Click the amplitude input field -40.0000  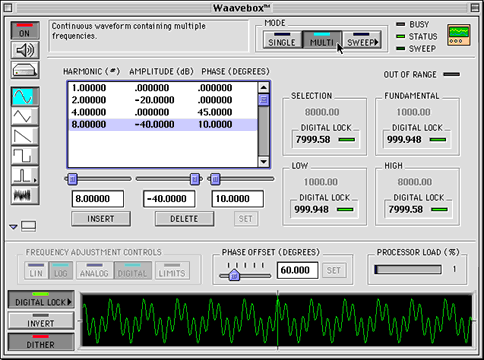click(x=169, y=199)
